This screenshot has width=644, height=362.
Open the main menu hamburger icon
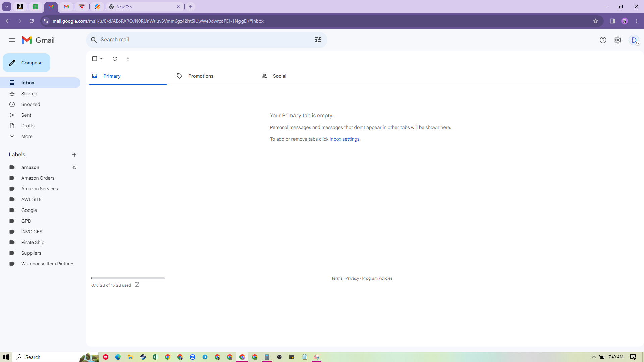tap(12, 40)
